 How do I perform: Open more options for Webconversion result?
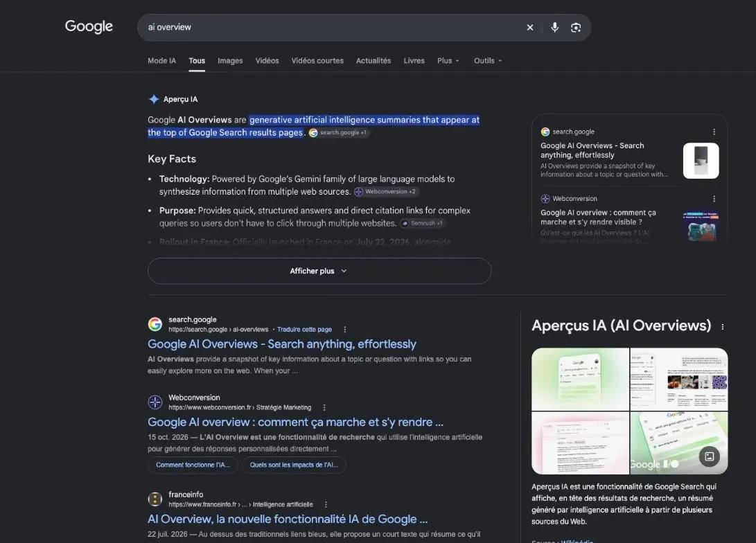pyautogui.click(x=324, y=408)
